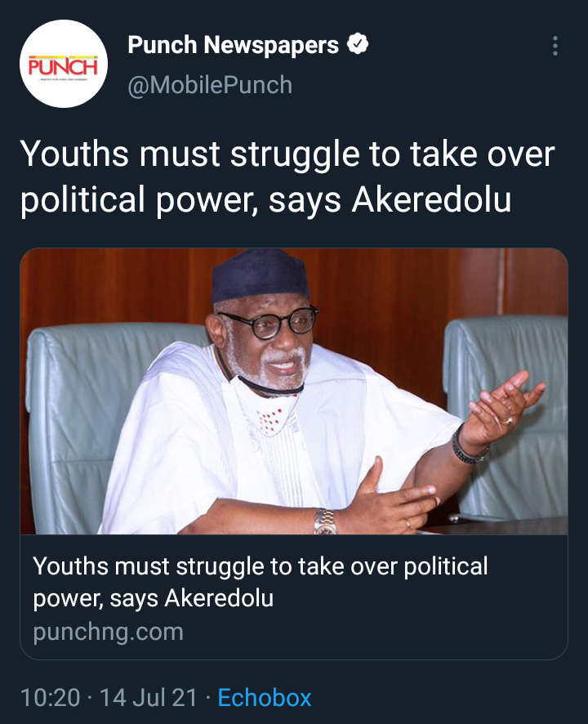Viewport: 588px width, 724px height.
Task: Click the navy cap in the photo
Action: click(260, 275)
